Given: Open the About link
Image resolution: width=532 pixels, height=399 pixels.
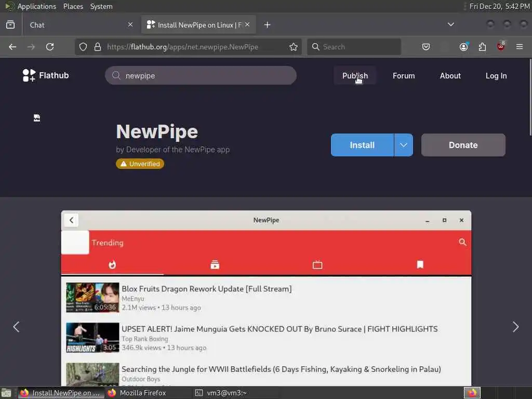Looking at the screenshot, I should coord(450,76).
